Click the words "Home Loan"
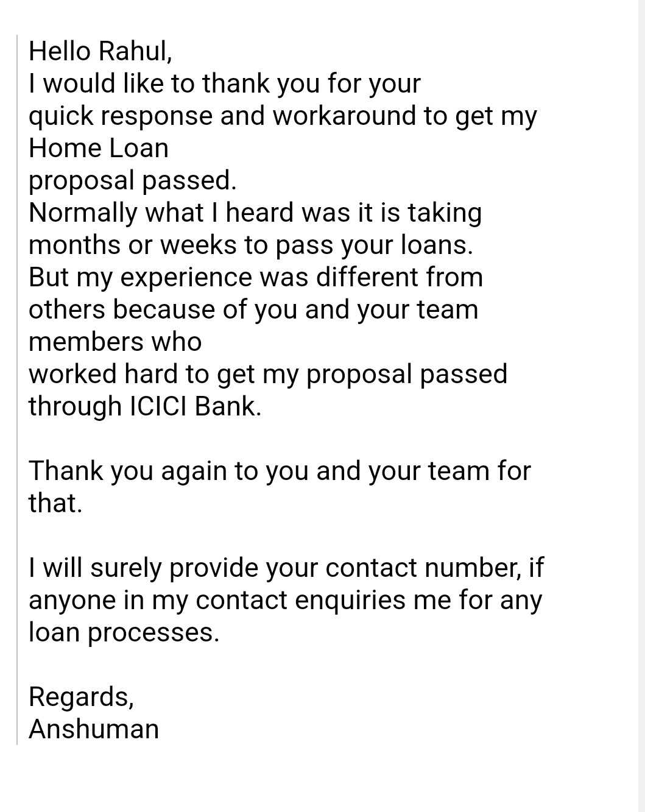The image size is (645, 812). pyautogui.click(x=99, y=149)
